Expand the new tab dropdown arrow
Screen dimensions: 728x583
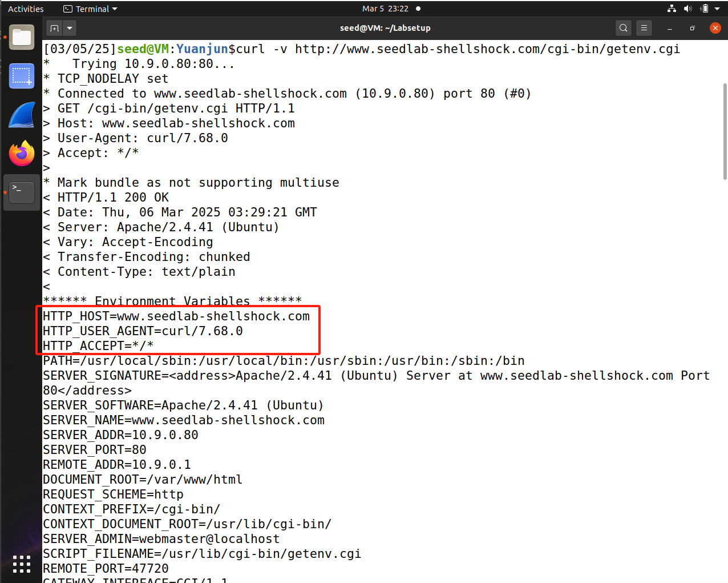point(70,28)
